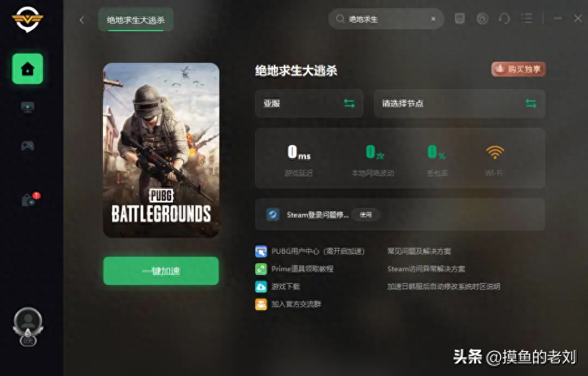Open the 请选择节点 node selector

pos(459,104)
